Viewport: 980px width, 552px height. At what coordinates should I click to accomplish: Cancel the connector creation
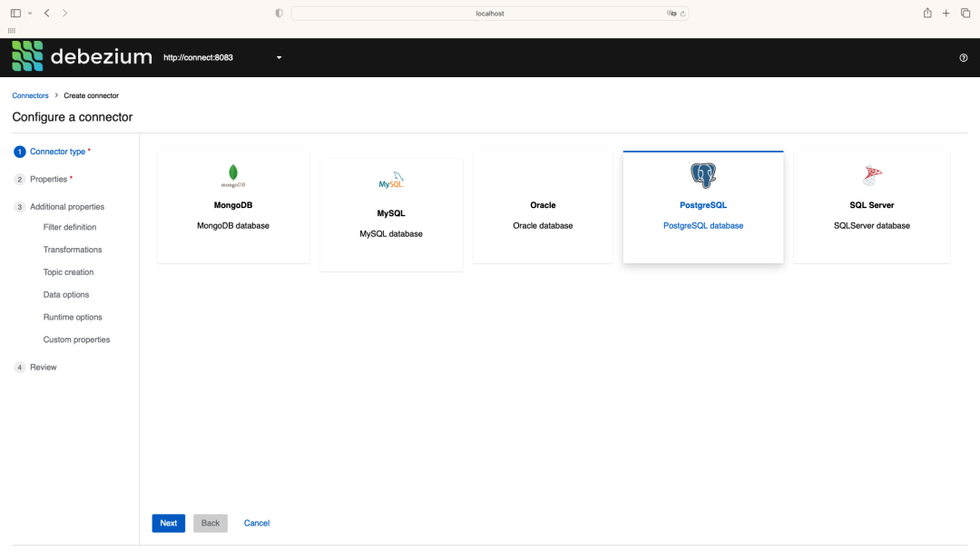(256, 523)
